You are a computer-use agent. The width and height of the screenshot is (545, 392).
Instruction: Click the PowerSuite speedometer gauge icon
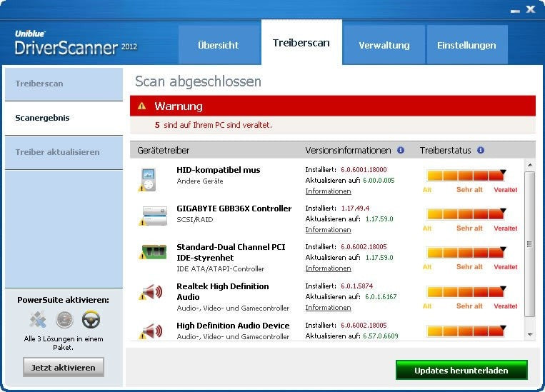(x=65, y=319)
